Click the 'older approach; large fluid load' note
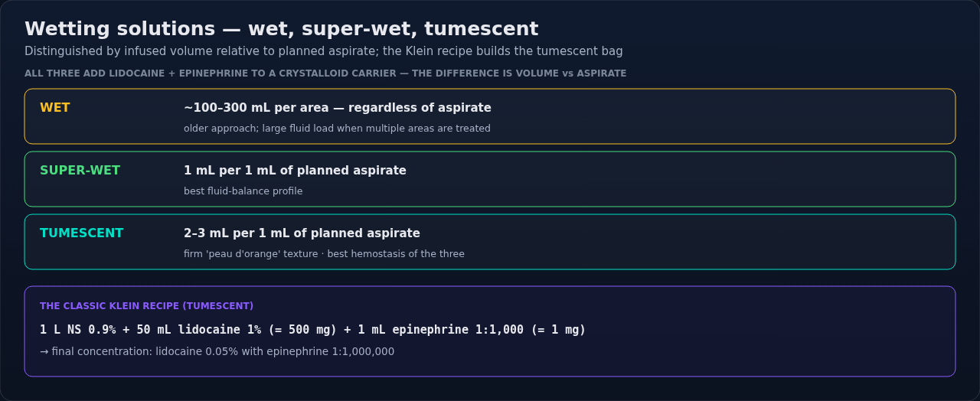 click(337, 129)
